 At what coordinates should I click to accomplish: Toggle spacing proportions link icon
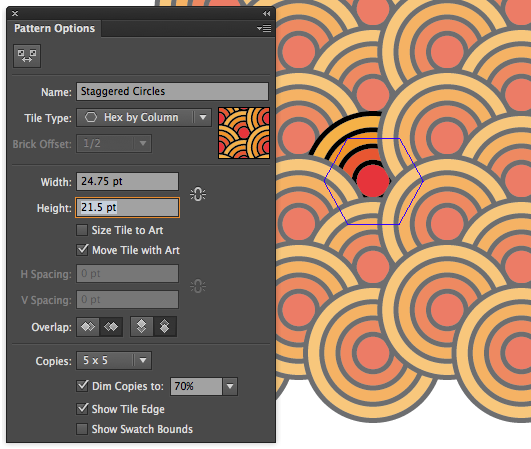pos(198,286)
